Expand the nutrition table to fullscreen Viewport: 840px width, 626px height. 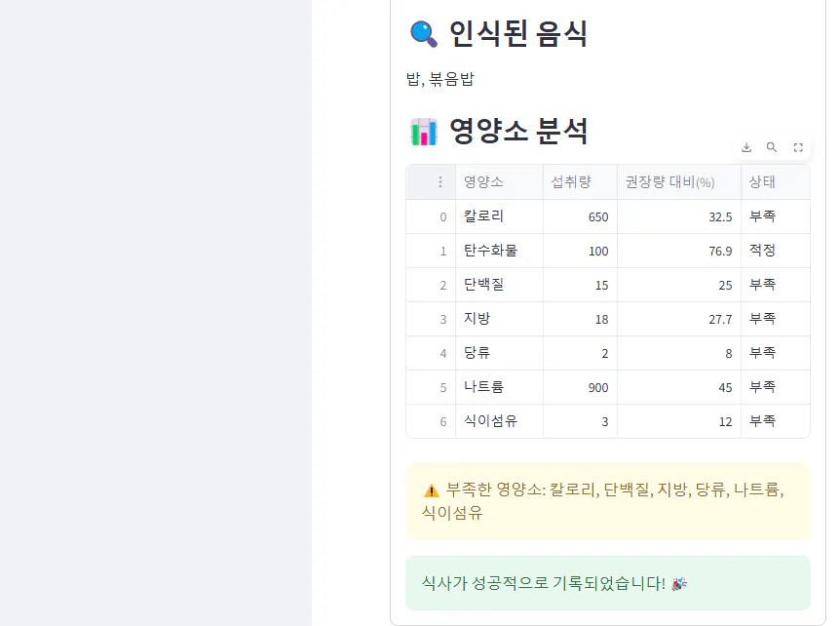[797, 146]
